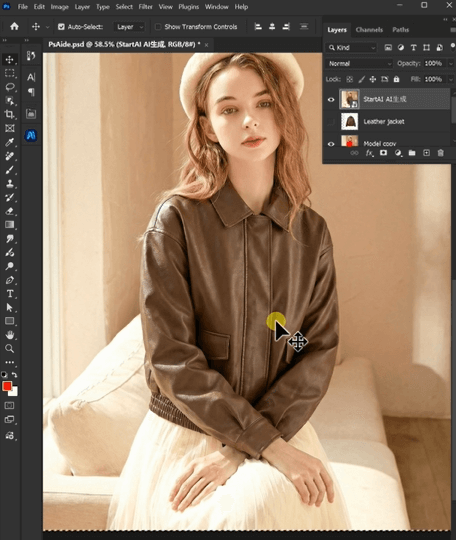Select the Lasso tool
The width and height of the screenshot is (456, 540).
pos(9,87)
